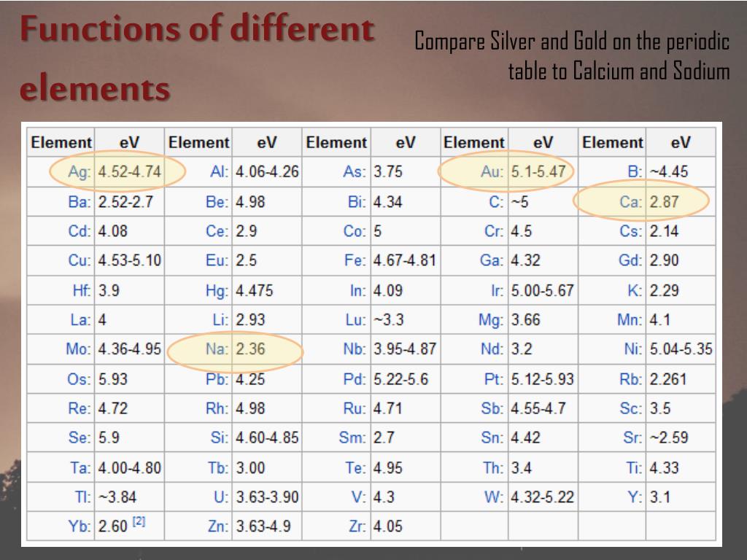This screenshot has height=560, width=747.
Task: Select the Sr element link
Action: click(632, 437)
